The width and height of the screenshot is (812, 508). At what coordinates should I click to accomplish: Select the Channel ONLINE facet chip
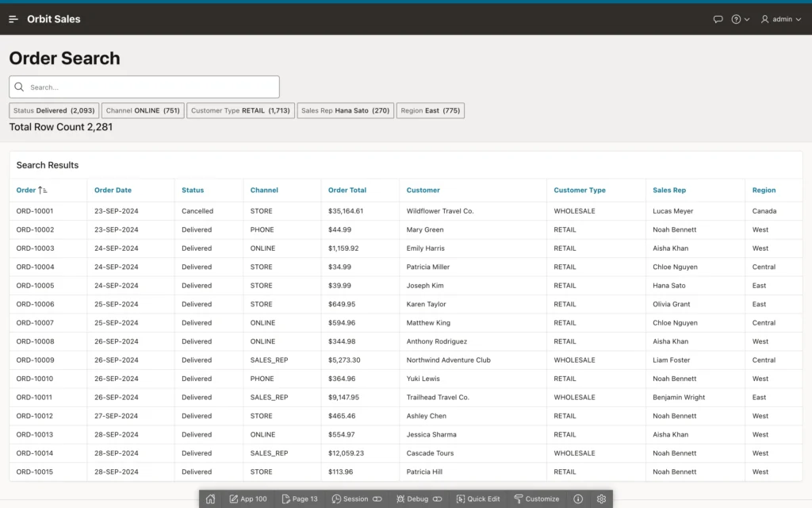(143, 110)
